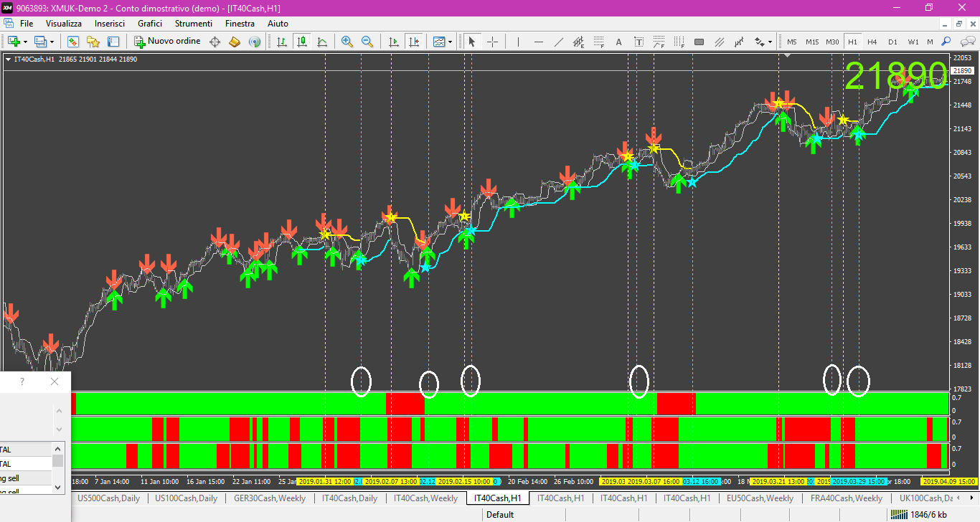The image size is (980, 522).
Task: Set timeframe to D1
Action: (x=892, y=42)
